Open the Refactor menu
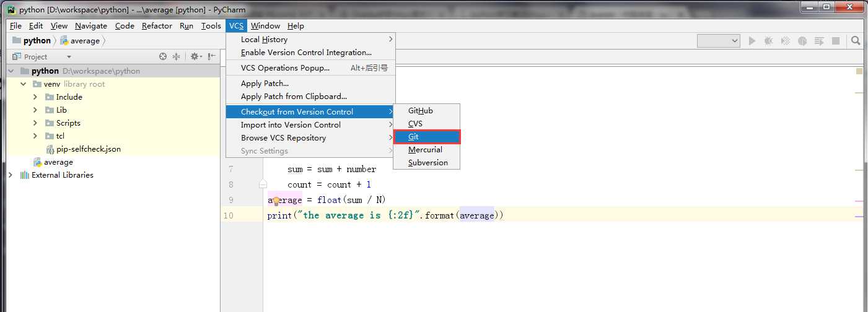The image size is (868, 312). tap(157, 26)
